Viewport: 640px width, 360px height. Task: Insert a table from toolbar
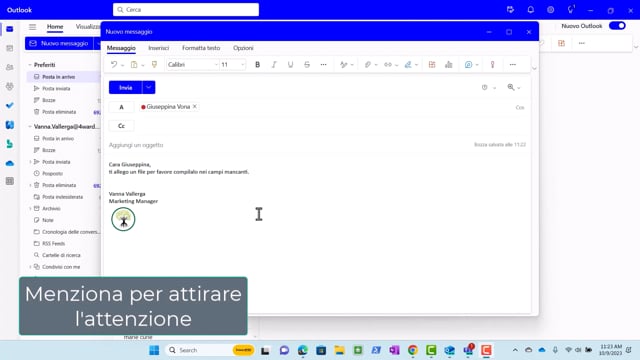(432, 64)
